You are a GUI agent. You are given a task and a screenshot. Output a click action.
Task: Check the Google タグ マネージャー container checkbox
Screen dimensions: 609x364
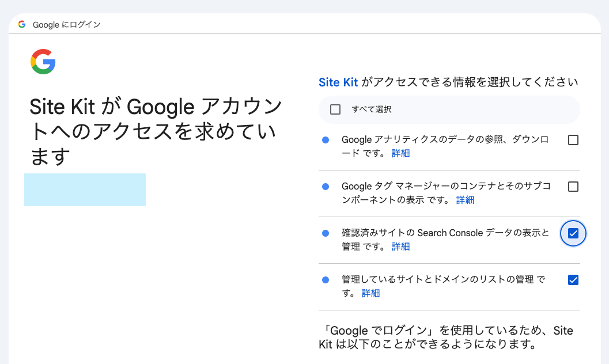(x=573, y=187)
